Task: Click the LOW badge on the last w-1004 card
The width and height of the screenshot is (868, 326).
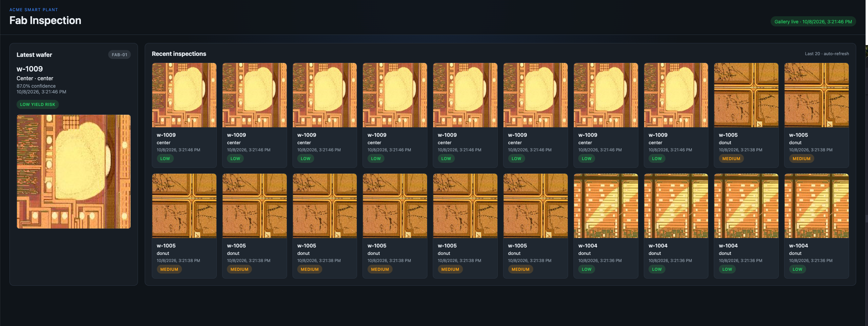Action: tap(797, 269)
